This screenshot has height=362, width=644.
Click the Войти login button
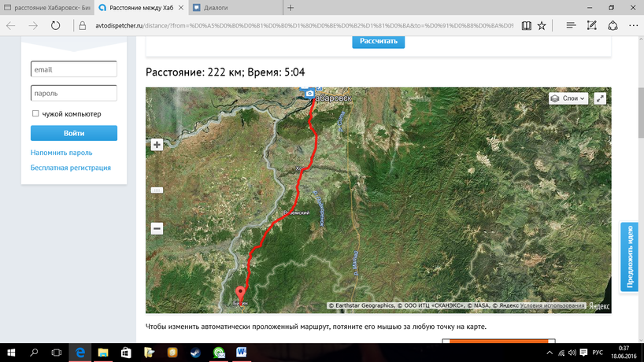(x=74, y=133)
